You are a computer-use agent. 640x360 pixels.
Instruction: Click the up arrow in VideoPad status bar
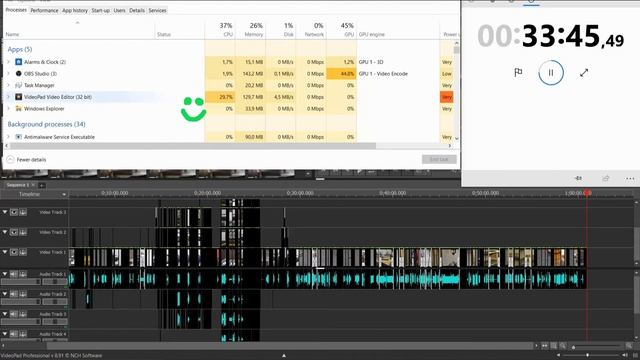(x=284, y=356)
